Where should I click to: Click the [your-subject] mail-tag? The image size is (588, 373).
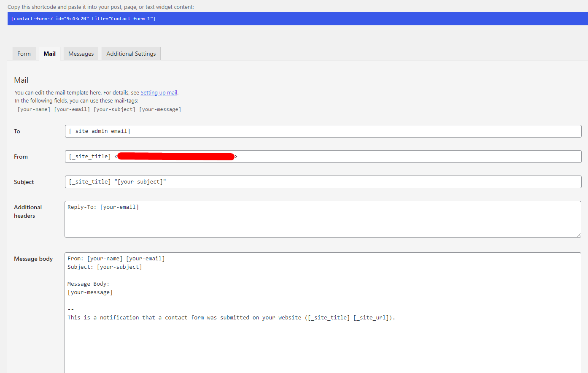(x=114, y=109)
